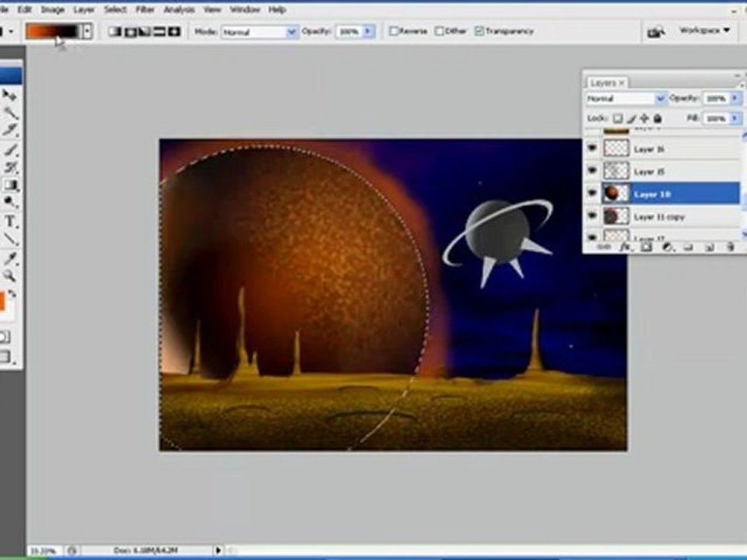The image size is (747, 560).
Task: Hide Layer 18 using its eye icon
Action: pos(592,193)
